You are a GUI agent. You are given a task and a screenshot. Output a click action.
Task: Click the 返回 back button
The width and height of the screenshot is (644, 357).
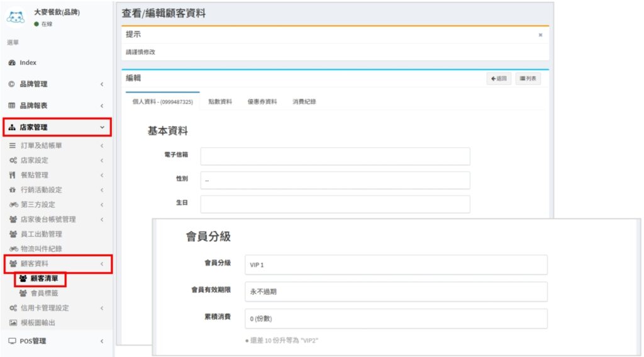click(x=498, y=79)
